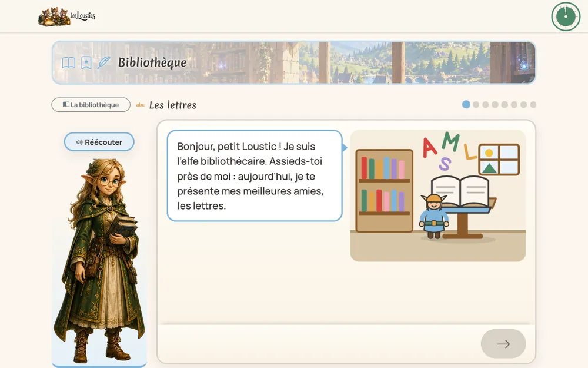588x368 pixels.
Task: Select the bookmark star icon in banner
Action: pos(86,62)
